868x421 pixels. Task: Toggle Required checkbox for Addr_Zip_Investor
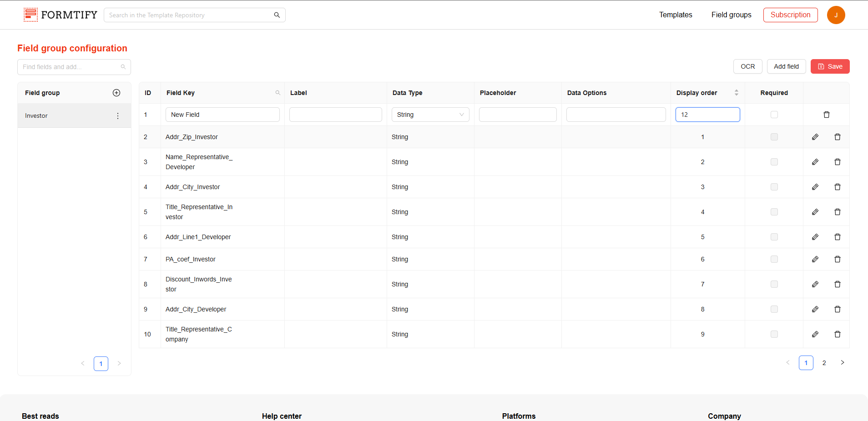coord(774,137)
